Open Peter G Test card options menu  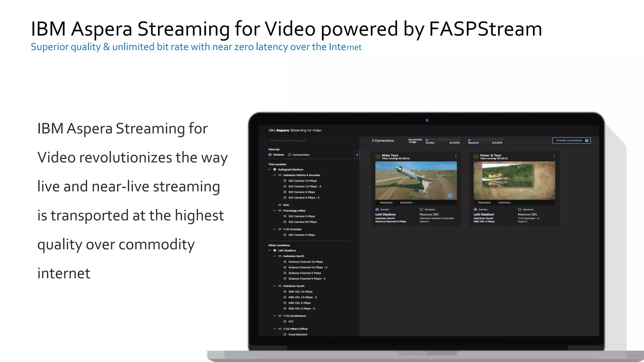click(x=554, y=156)
